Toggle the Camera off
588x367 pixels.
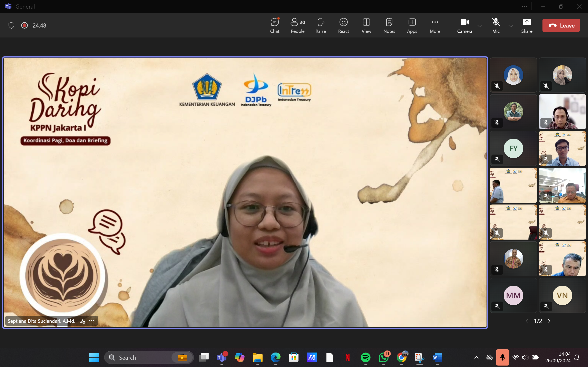pos(464,25)
